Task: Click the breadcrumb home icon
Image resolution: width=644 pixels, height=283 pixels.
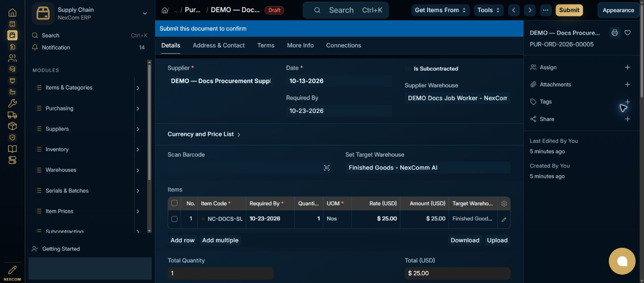Action: 165,10
